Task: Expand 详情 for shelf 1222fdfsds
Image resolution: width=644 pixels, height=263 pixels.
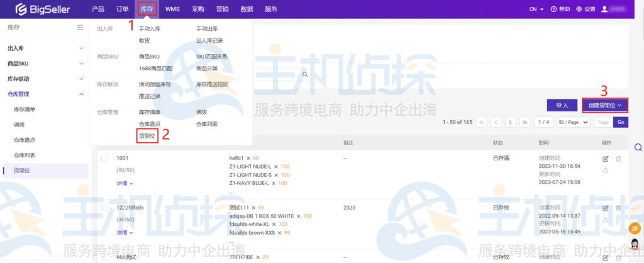Action: tap(125, 233)
